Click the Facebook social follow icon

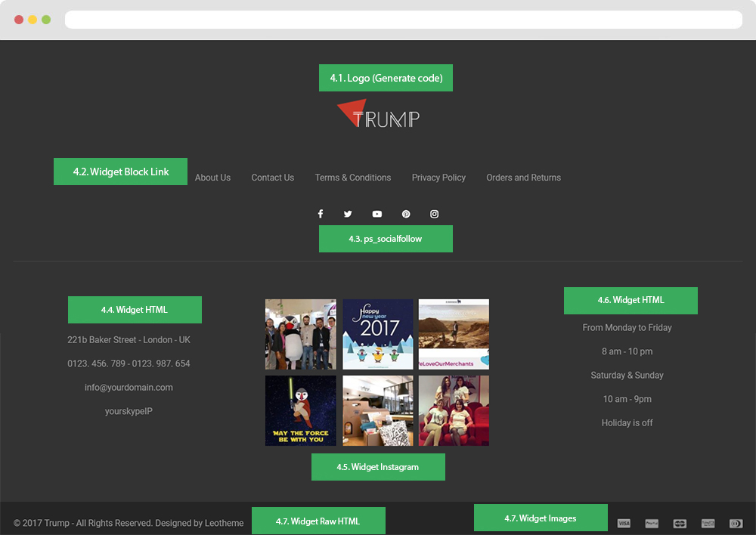pyautogui.click(x=321, y=214)
